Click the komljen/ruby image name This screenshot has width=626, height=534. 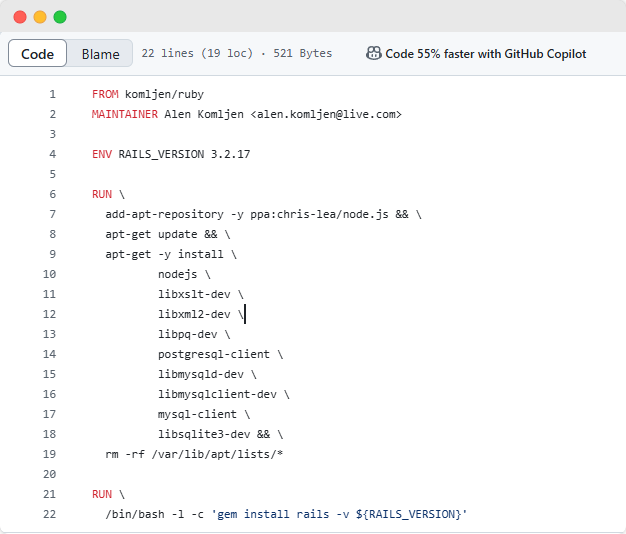pos(164,95)
